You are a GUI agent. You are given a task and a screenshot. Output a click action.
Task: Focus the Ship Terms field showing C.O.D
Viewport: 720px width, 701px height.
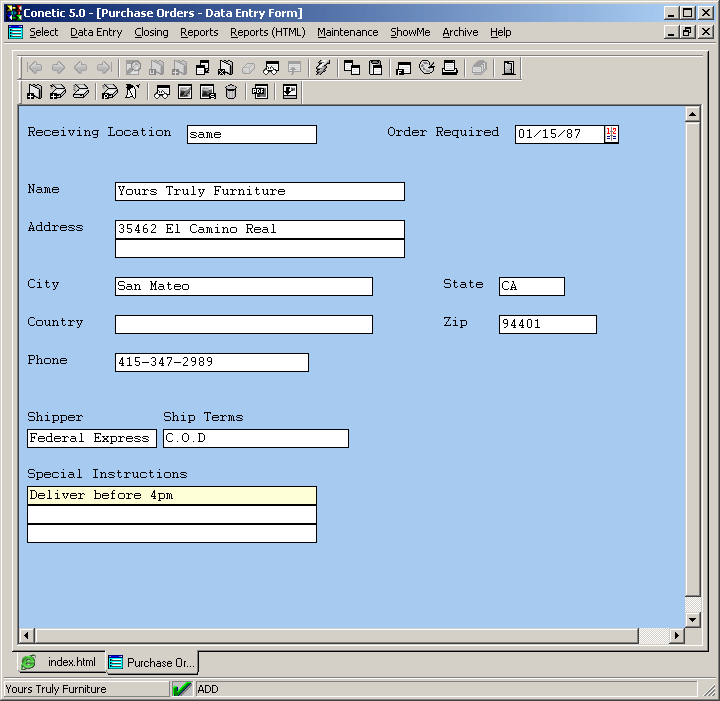click(255, 438)
